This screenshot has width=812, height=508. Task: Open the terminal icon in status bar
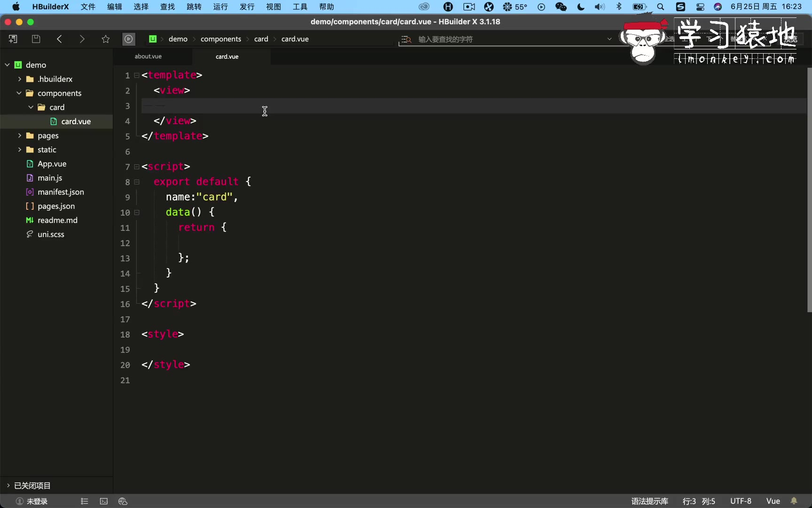[x=104, y=501]
